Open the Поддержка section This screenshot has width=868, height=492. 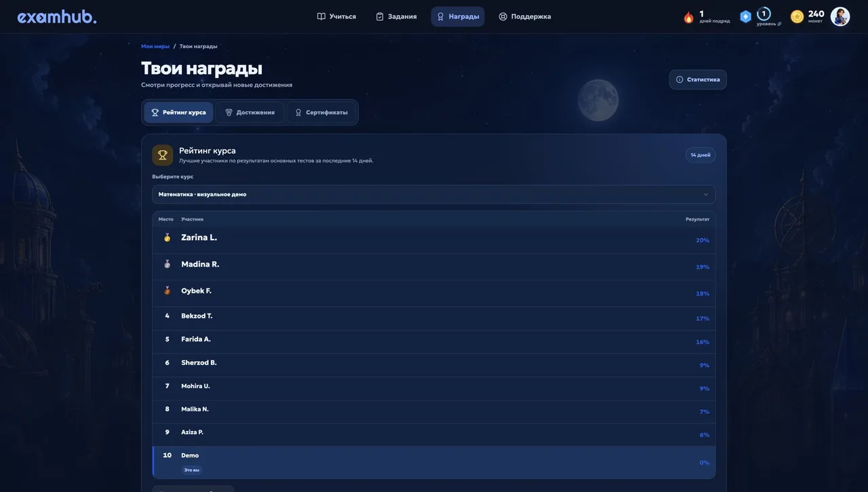coord(524,16)
